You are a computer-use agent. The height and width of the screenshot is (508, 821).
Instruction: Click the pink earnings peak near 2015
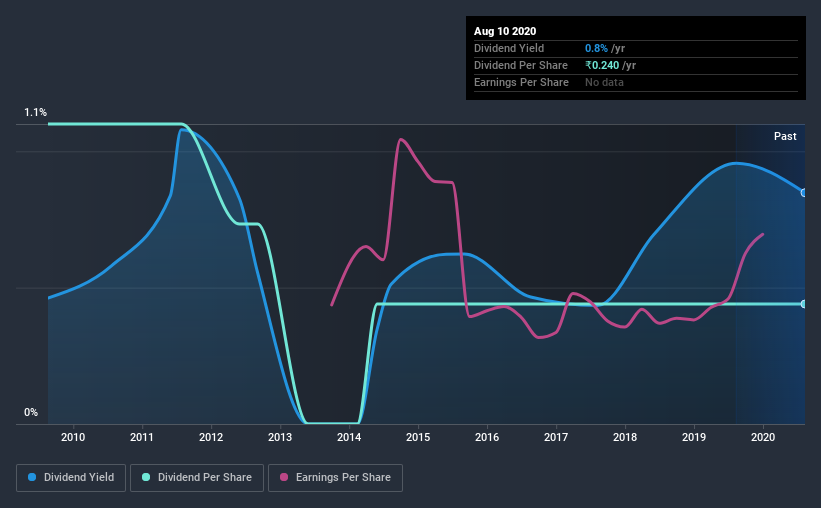(401, 139)
